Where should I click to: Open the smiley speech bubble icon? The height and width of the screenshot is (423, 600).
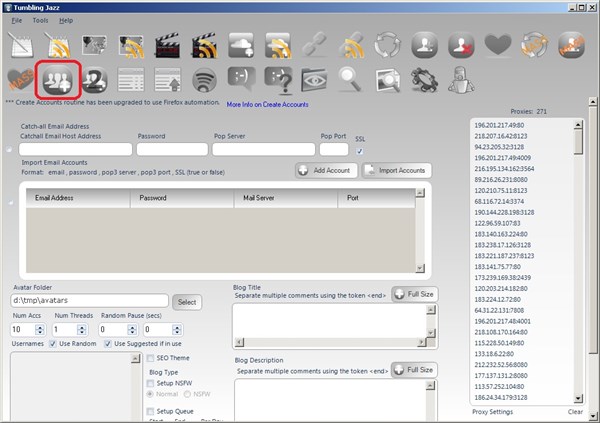[x=241, y=79]
